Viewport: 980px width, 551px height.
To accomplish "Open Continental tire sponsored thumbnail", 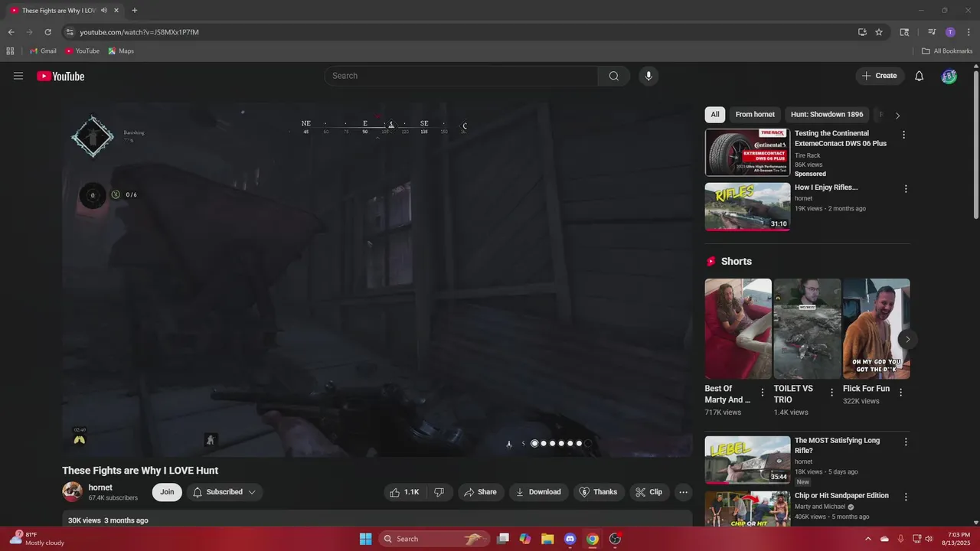I will 747,152.
